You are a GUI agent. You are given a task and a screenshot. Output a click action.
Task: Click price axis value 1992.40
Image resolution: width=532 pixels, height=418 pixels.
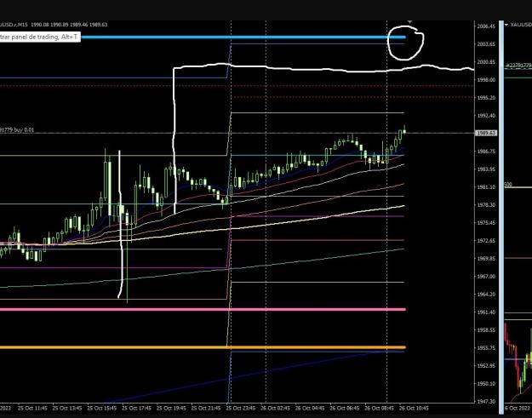tap(486, 116)
